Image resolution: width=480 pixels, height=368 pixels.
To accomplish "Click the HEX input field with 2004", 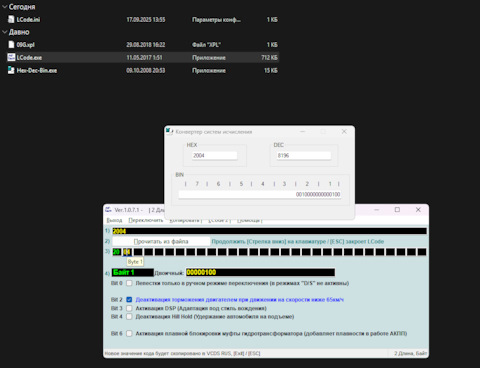I will (x=215, y=155).
